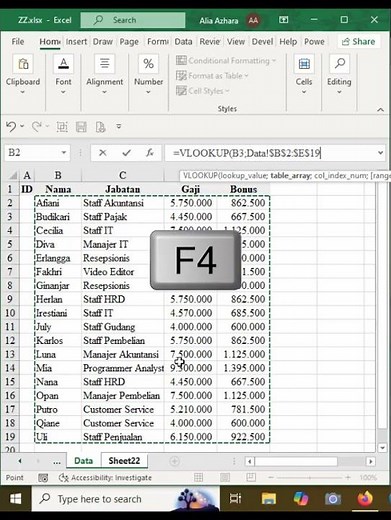Viewport: 391px width, 520px height.
Task: Select the Data sheet tab
Action: (83, 461)
